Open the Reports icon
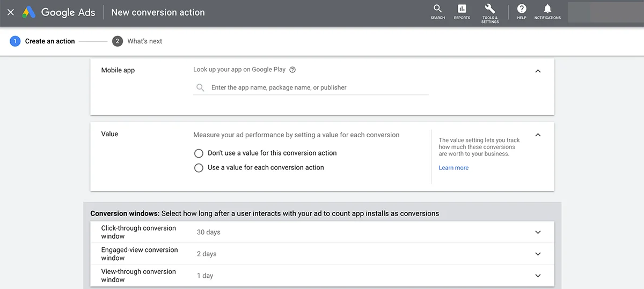This screenshot has width=644, height=289. [x=462, y=12]
